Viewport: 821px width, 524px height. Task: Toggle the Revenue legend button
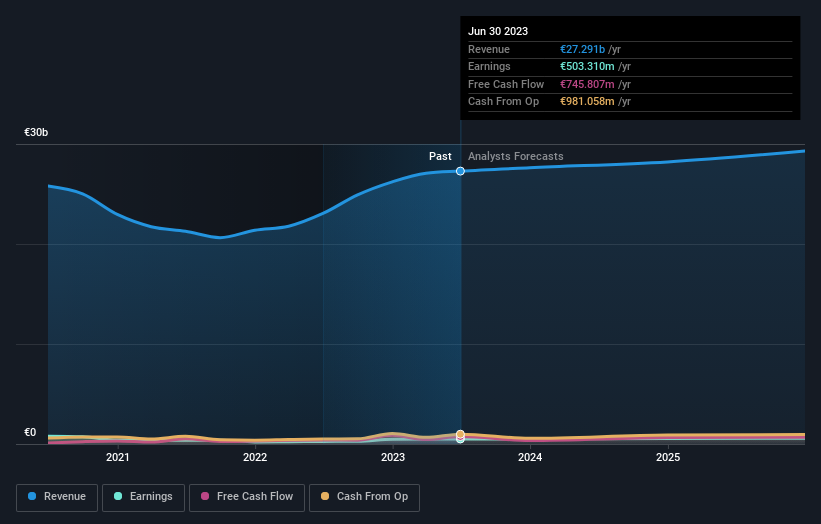pyautogui.click(x=57, y=497)
